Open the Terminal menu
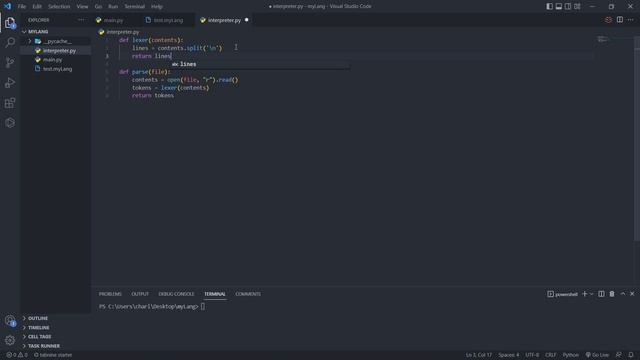Image resolution: width=640 pixels, height=360 pixels. pos(135,7)
